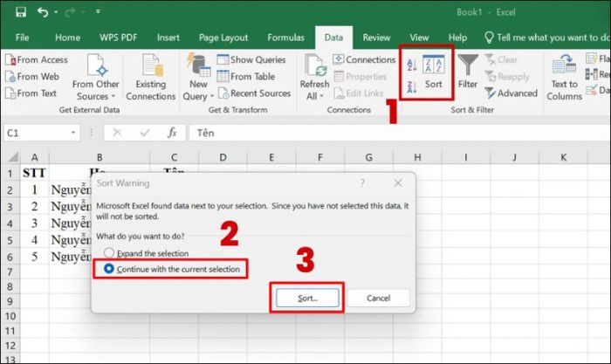
Task: Select column A header
Action: pyautogui.click(x=35, y=157)
